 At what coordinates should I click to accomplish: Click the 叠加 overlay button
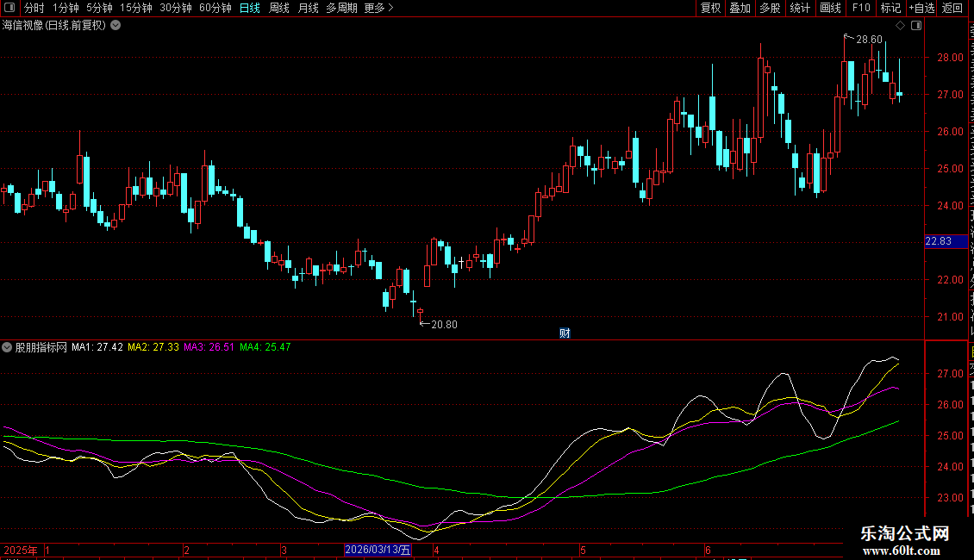point(740,8)
